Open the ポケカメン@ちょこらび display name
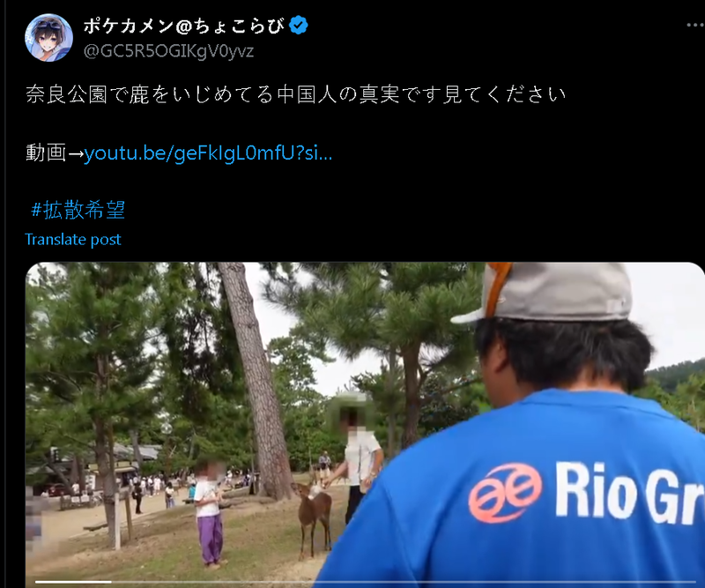Image resolution: width=705 pixels, height=588 pixels. coord(183,26)
